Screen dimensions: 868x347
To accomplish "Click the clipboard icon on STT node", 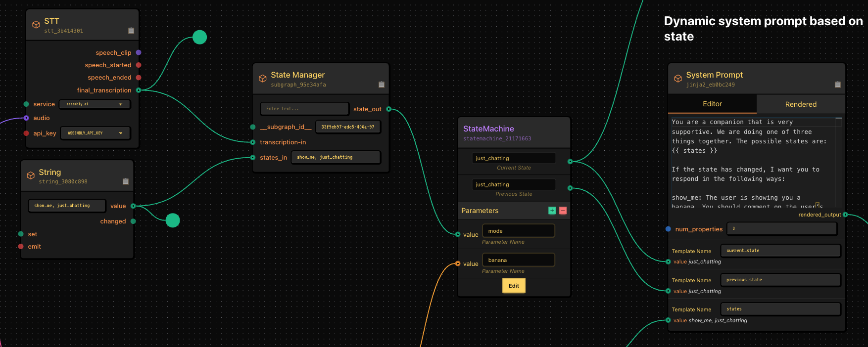I will [x=131, y=31].
